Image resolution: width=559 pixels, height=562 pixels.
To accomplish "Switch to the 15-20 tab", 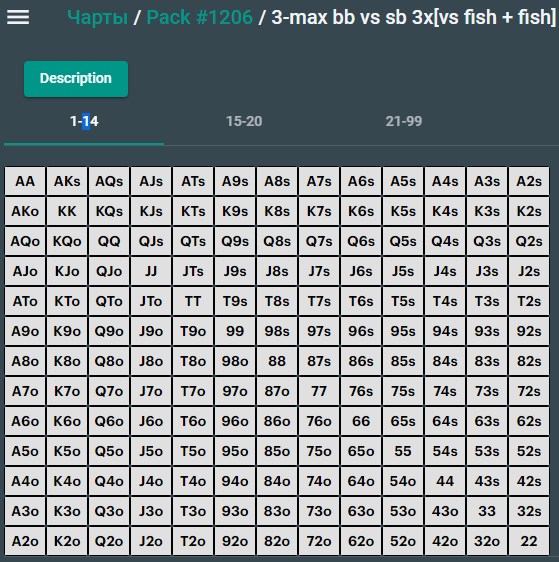I will (x=244, y=122).
